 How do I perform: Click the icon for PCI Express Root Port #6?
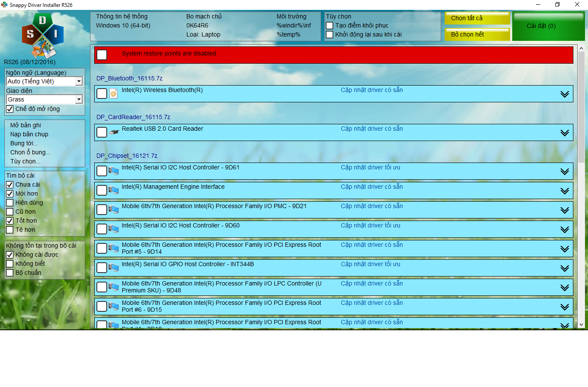114,306
